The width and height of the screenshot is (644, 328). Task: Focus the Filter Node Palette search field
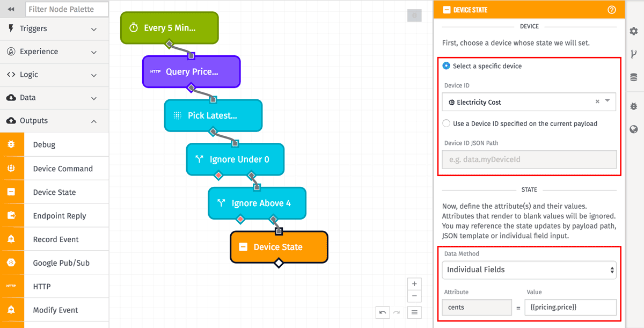67,9
